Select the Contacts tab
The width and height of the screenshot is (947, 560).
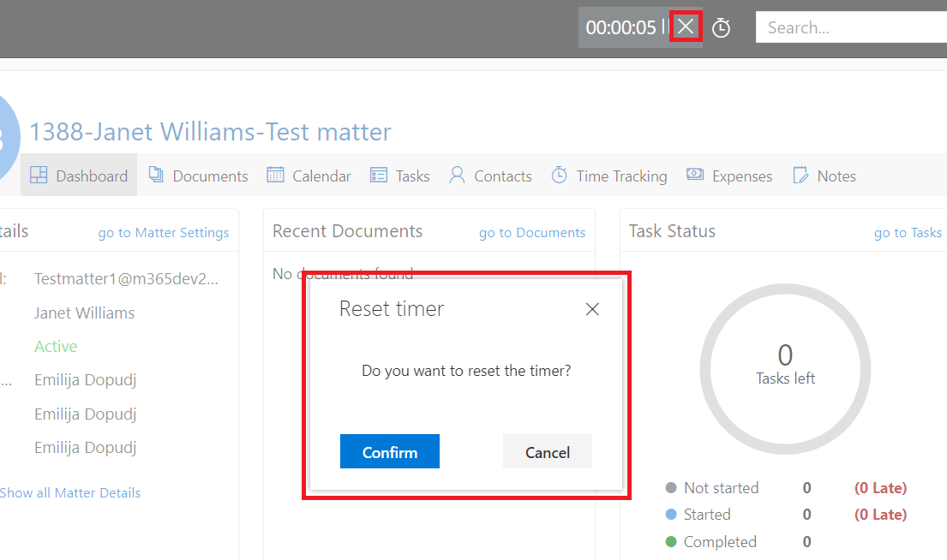click(x=490, y=176)
